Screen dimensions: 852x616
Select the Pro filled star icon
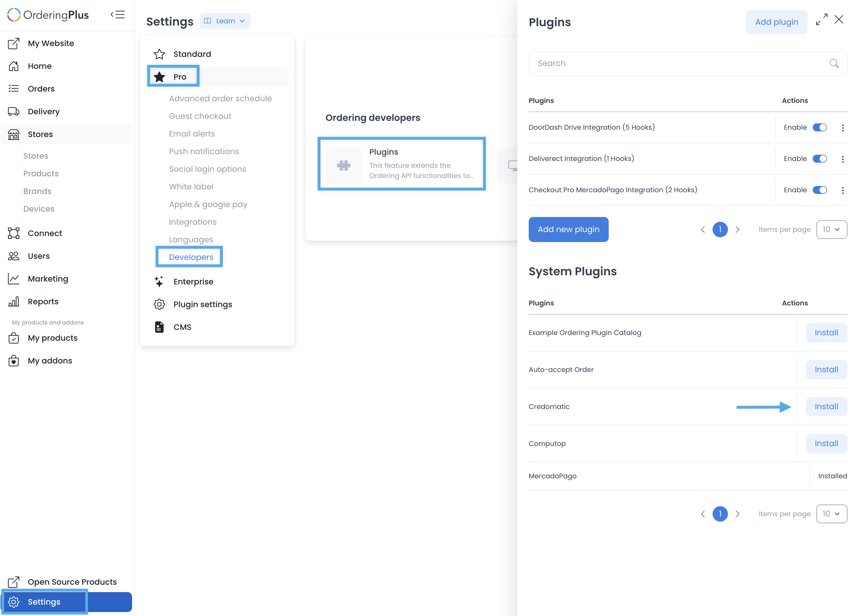[159, 77]
